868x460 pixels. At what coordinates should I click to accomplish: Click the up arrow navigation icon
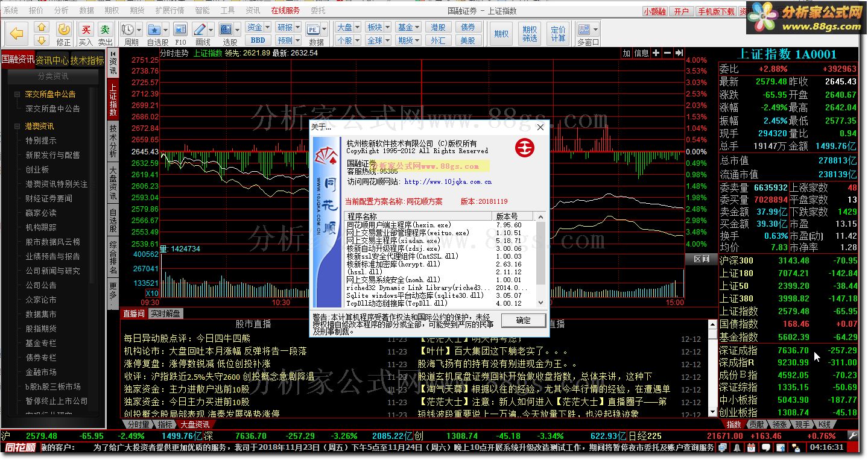coord(42,27)
